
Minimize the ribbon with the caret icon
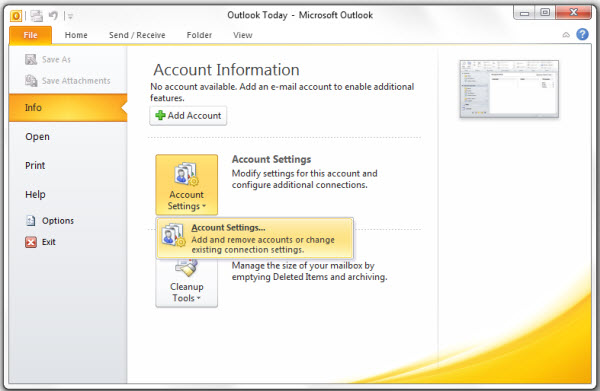coord(566,35)
